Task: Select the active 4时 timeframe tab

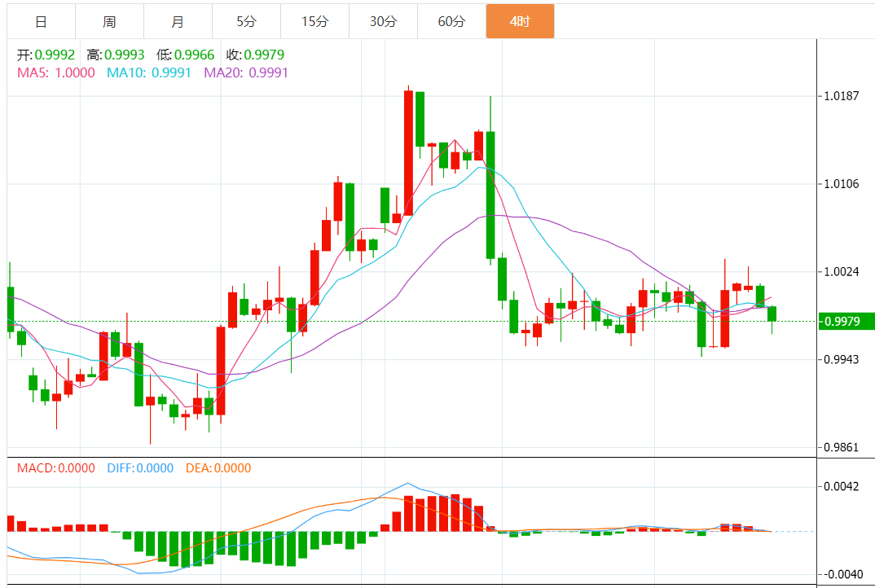Action: pyautogui.click(x=520, y=21)
